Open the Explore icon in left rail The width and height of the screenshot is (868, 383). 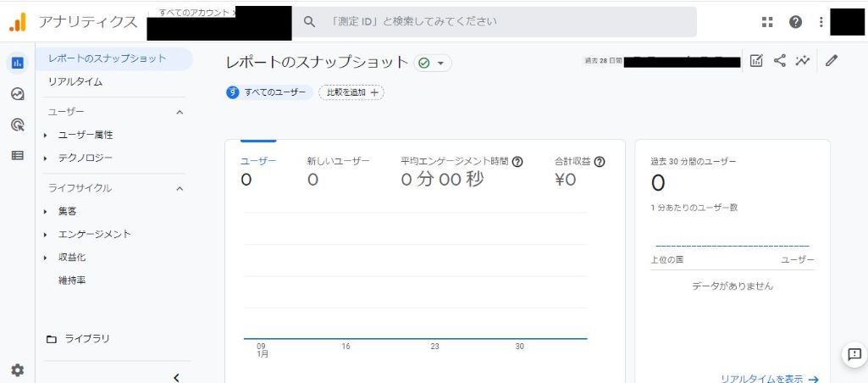[x=18, y=94]
